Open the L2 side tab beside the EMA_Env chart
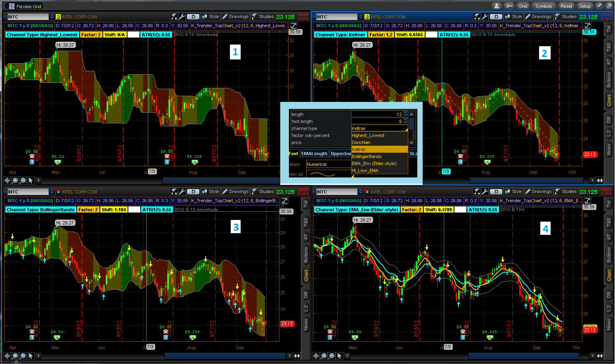Viewport: 615px width, 364px height. [609, 309]
